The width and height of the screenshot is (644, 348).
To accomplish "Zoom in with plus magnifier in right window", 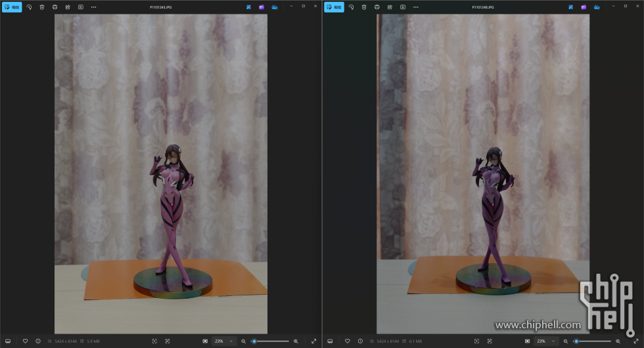I will [618, 341].
